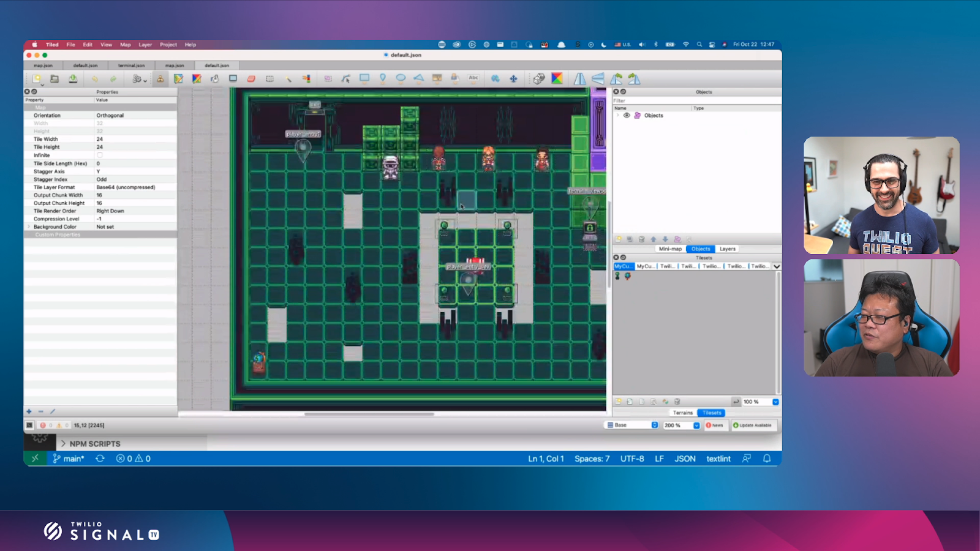
Task: Select the Insert Ellipse tool
Action: [401, 78]
